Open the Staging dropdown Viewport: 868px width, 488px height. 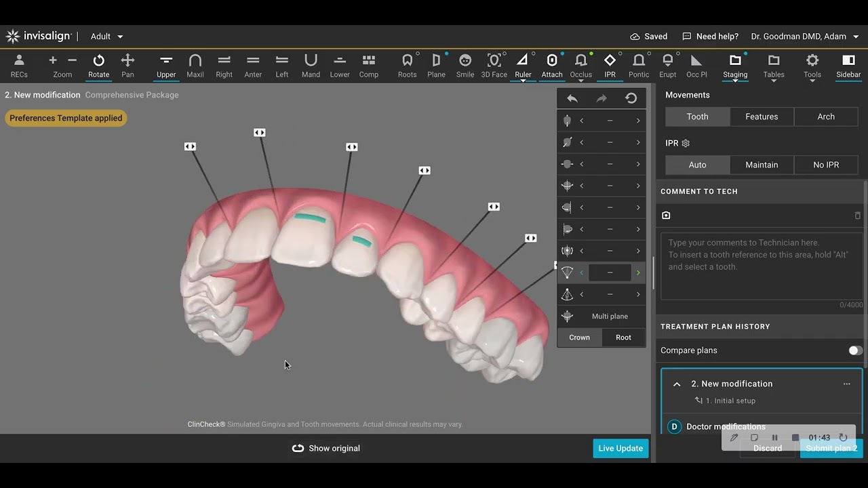[735, 66]
